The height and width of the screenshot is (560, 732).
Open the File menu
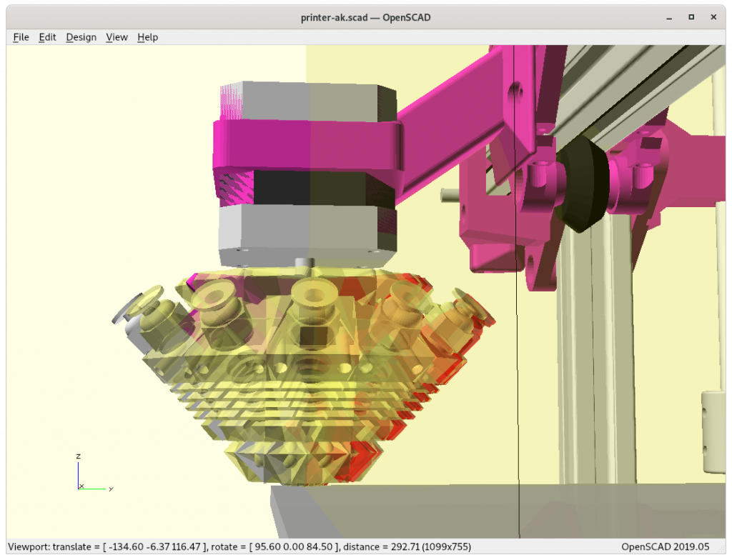21,37
